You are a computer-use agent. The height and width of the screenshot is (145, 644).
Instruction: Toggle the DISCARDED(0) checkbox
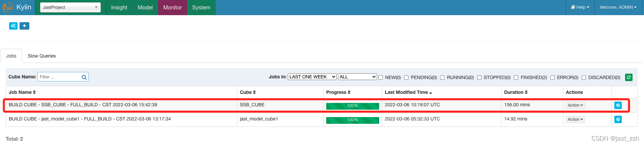coord(584,77)
